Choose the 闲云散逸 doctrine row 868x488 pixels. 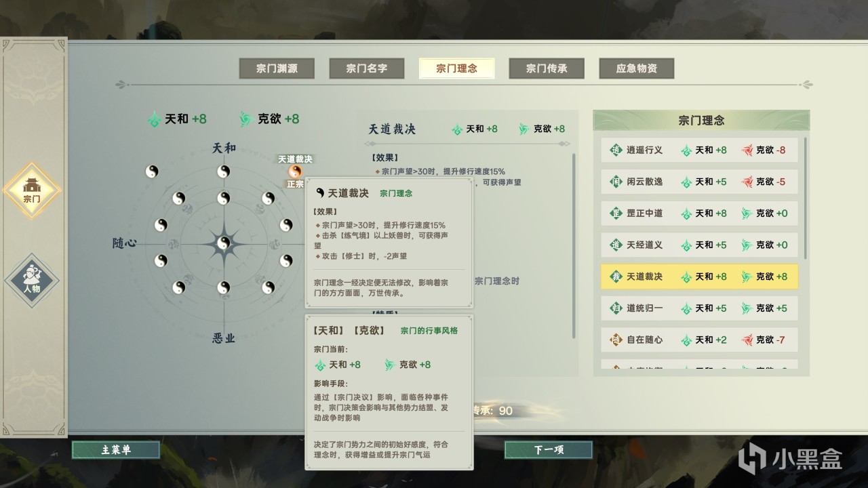click(x=699, y=182)
